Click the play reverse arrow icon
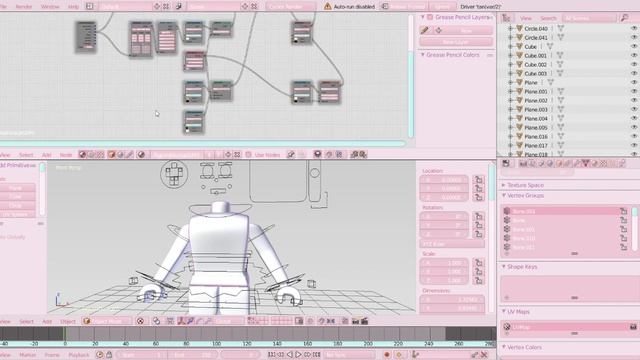The image size is (640, 360). (289, 355)
